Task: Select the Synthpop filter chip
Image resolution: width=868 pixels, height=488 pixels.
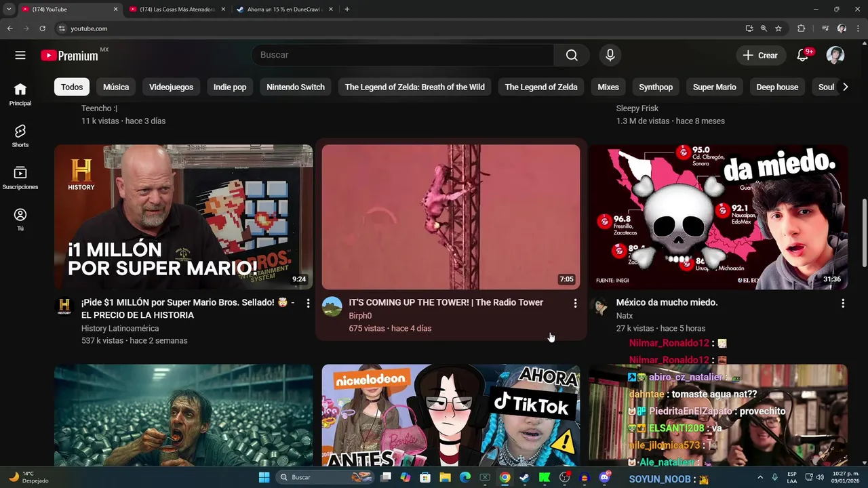Action: (x=656, y=87)
